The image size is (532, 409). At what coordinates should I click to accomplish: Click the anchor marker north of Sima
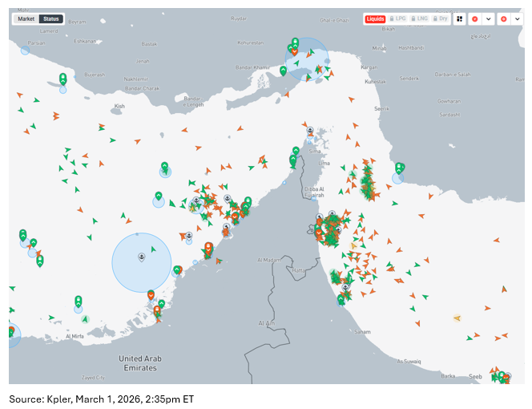(310, 131)
